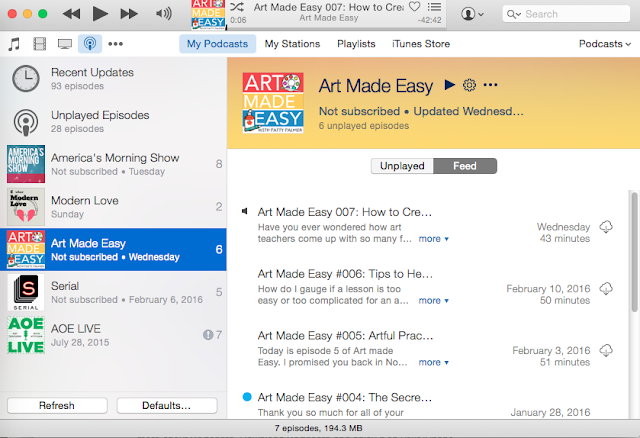Image resolution: width=640 pixels, height=438 pixels.
Task: Expand 'more' for episode #005 description
Action: (433, 362)
